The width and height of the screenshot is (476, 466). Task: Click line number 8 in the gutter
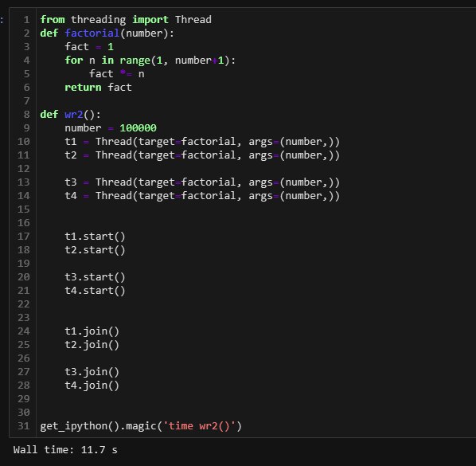27,115
